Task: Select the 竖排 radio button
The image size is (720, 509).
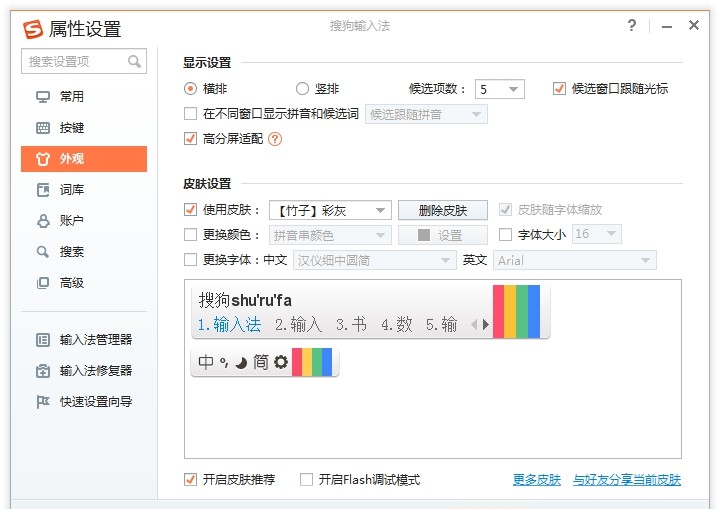Action: (x=303, y=89)
